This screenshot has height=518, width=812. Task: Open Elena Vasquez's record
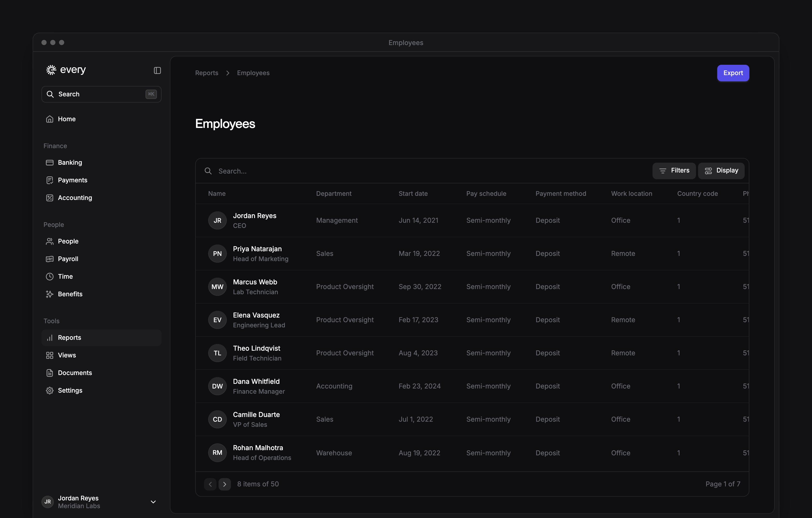point(472,320)
